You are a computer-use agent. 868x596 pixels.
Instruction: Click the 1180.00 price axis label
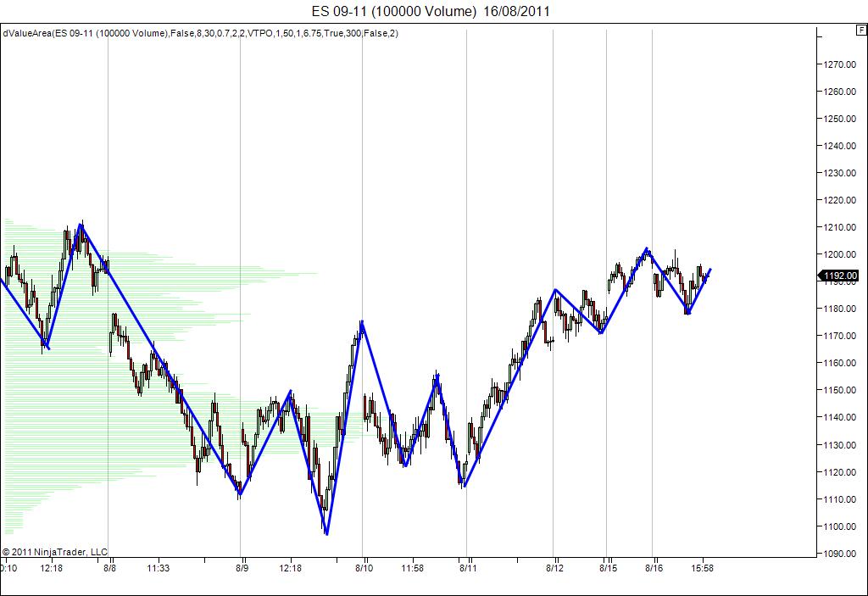839,309
